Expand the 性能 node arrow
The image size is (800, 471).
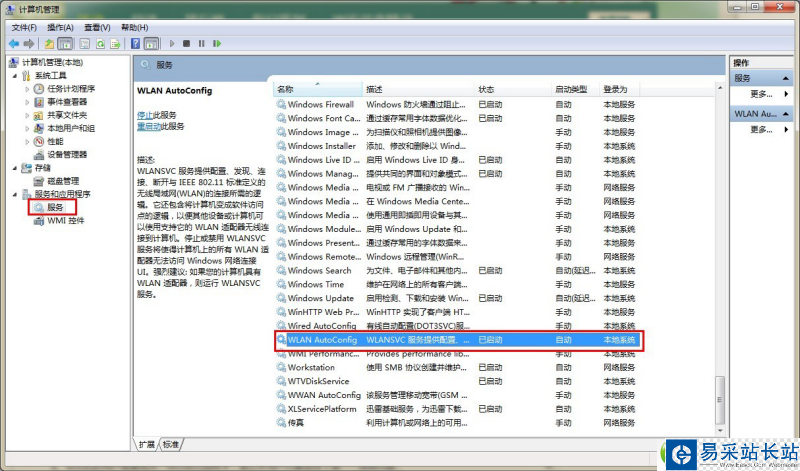click(x=27, y=142)
